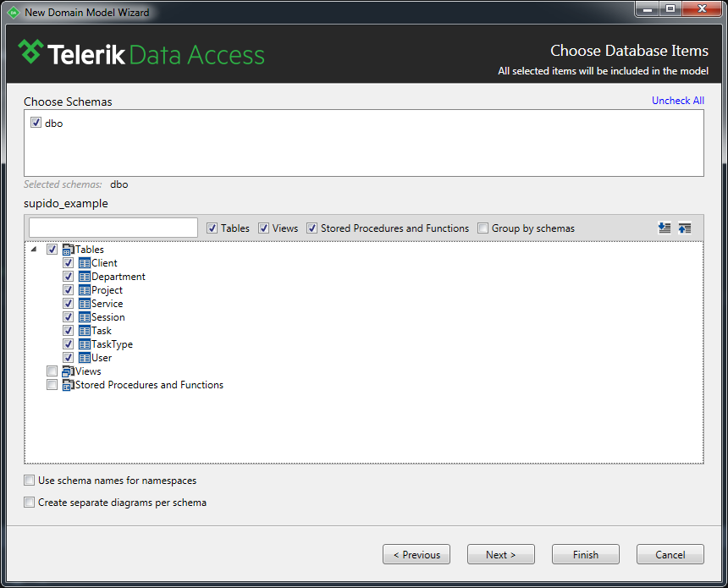
Task: Click the dbo schema label
Action: (x=54, y=123)
